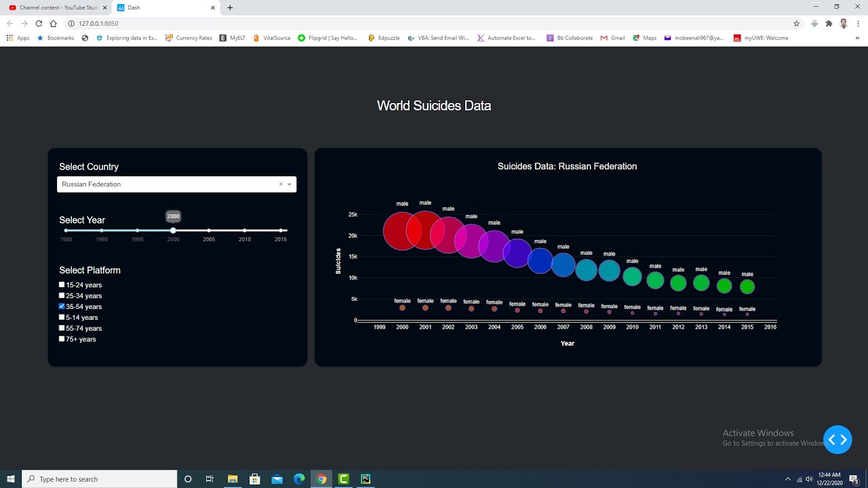Expand the Select Country dropdown

pos(290,184)
